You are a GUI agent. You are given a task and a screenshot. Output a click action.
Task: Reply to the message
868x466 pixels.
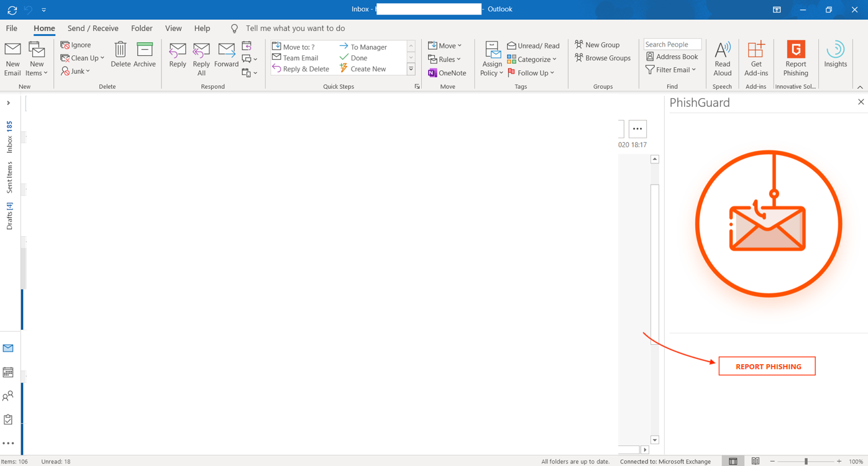(x=178, y=55)
